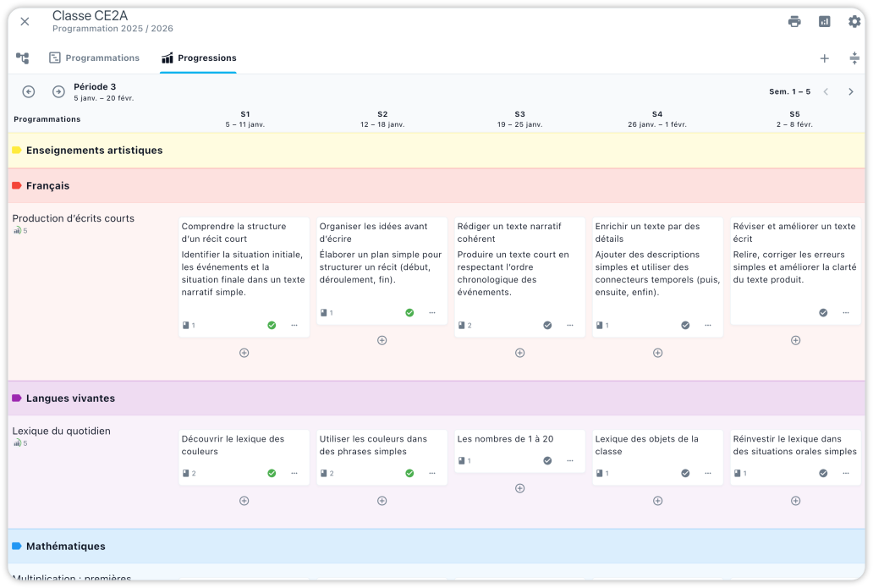Toggle the green checkmark on 'Comprendre la structure' card
The width and height of the screenshot is (873, 588).
point(272,325)
